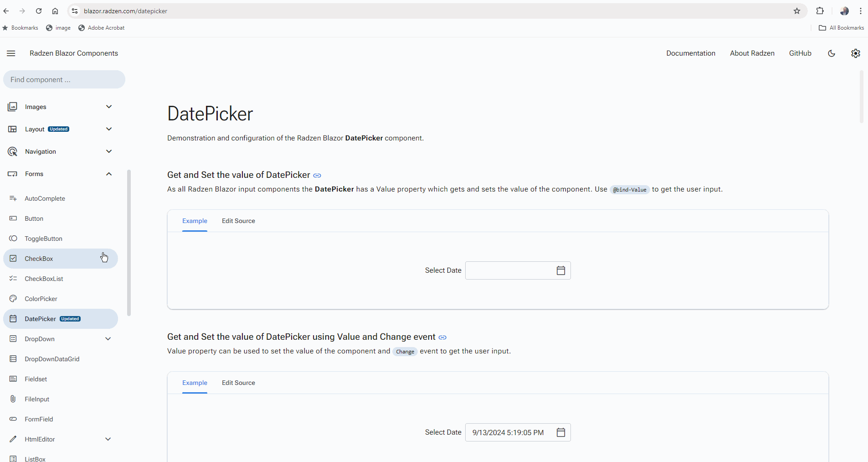This screenshot has height=462, width=868.
Task: Open browser extensions puzzle icon
Action: coord(820,11)
